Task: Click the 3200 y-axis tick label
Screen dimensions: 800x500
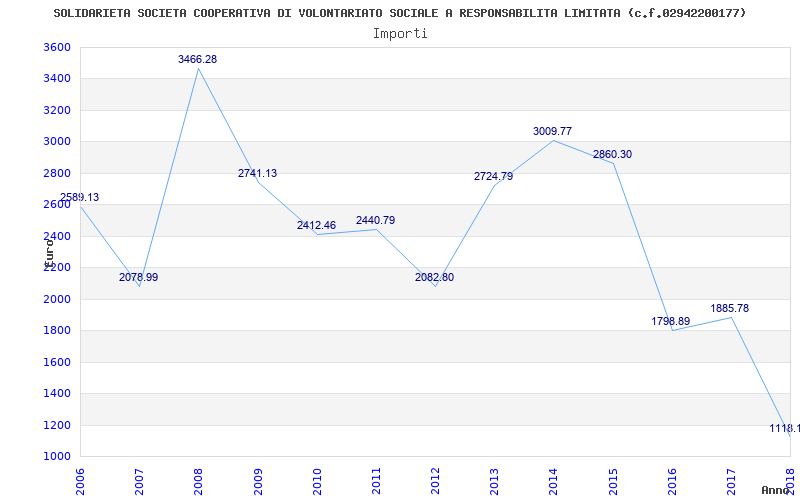Action: 57,110
